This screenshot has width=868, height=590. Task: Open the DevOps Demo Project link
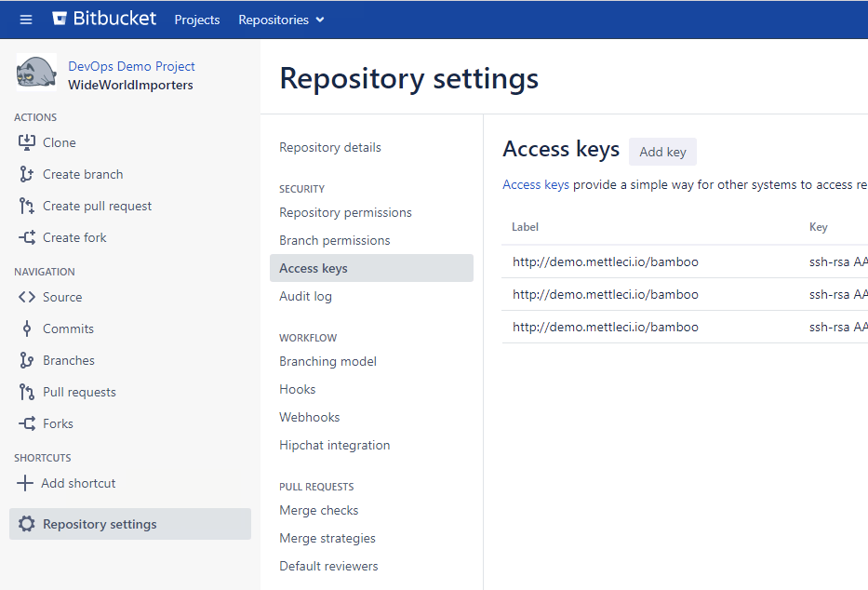[x=131, y=66]
